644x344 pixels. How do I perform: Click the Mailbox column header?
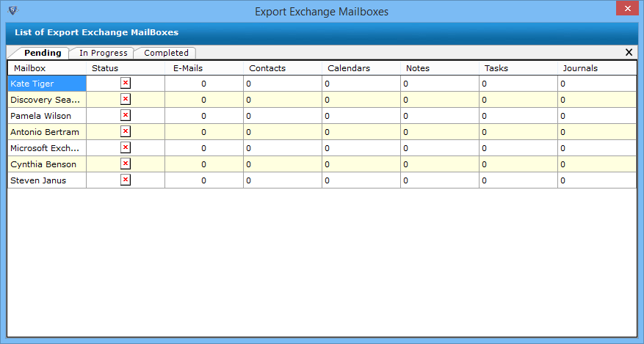click(x=47, y=68)
